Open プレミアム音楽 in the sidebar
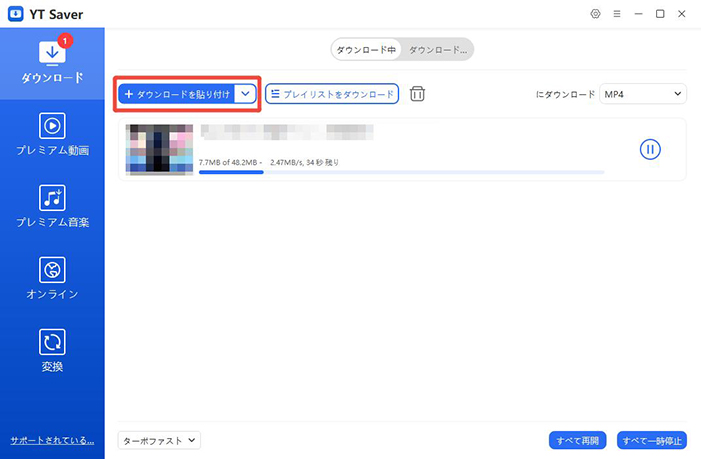Viewport: 701px width, 459px height. click(52, 207)
